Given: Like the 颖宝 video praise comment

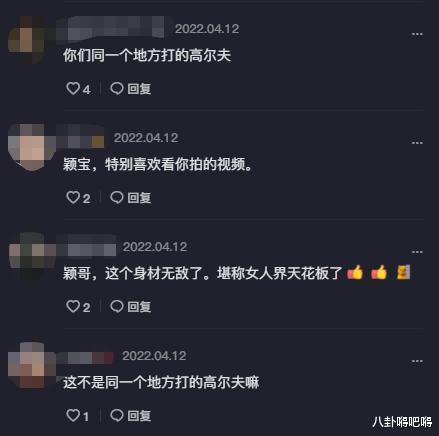Looking at the screenshot, I should point(73,198).
